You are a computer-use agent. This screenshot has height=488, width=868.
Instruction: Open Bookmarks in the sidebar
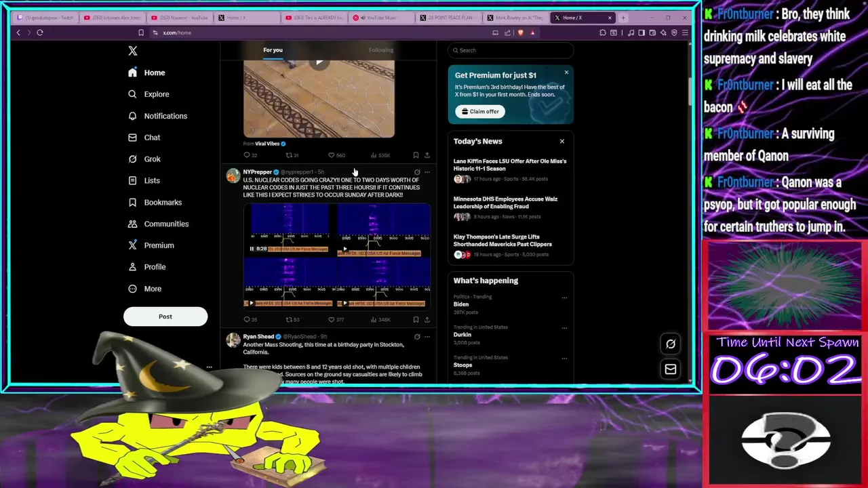[155, 202]
